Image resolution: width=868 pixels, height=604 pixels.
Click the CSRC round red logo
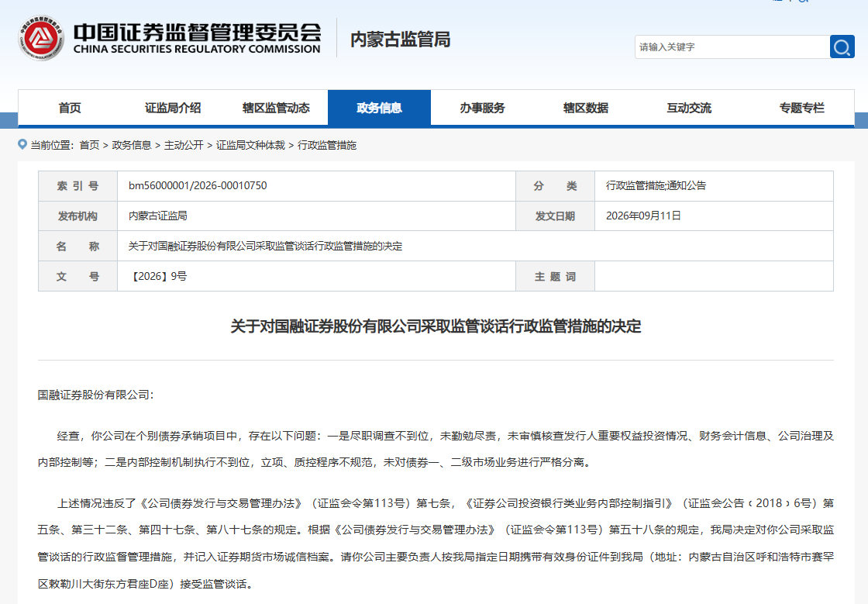[x=41, y=38]
